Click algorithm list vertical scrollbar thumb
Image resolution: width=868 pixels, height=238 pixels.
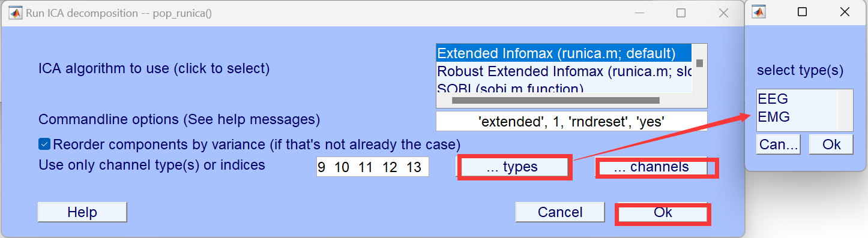click(699, 63)
